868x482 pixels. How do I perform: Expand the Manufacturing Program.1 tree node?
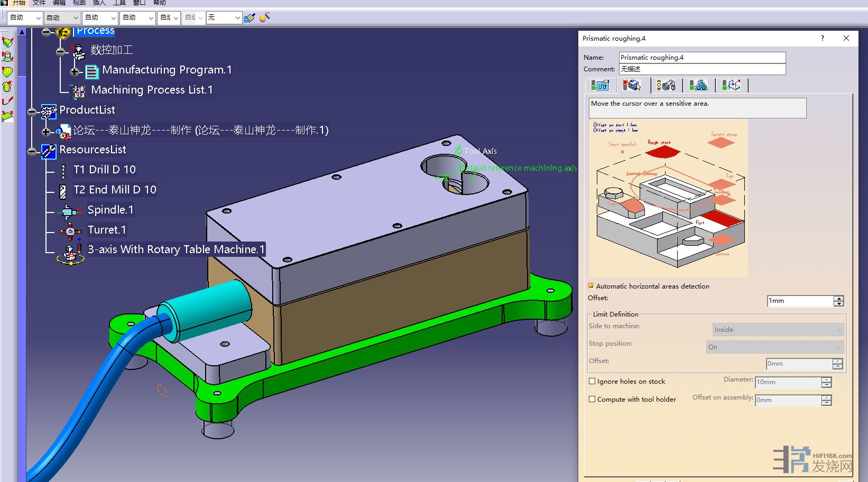tap(75, 71)
